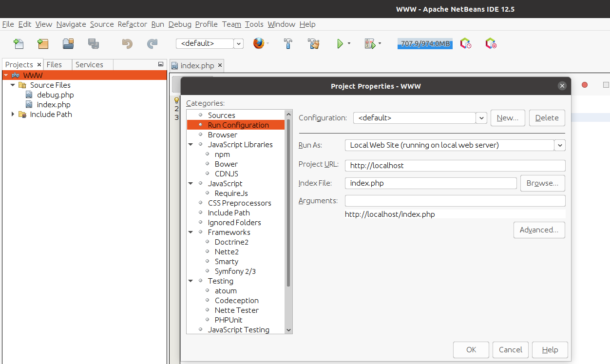The height and width of the screenshot is (364, 610).
Task: Click the green Run Project icon
Action: [x=340, y=44]
